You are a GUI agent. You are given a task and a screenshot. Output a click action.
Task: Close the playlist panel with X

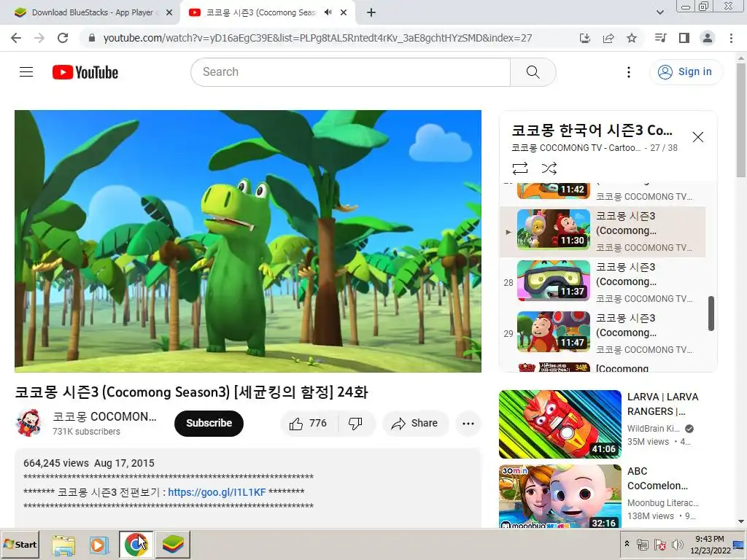click(698, 137)
